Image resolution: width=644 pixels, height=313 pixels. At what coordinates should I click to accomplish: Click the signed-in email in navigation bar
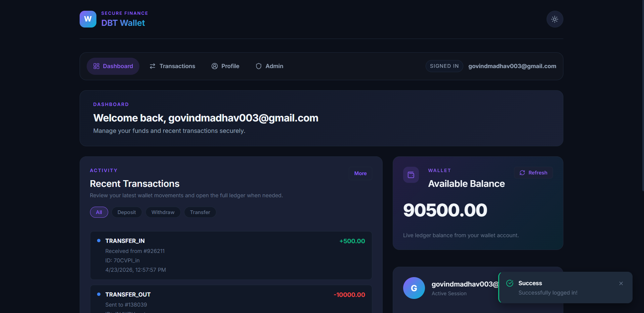pyautogui.click(x=512, y=66)
